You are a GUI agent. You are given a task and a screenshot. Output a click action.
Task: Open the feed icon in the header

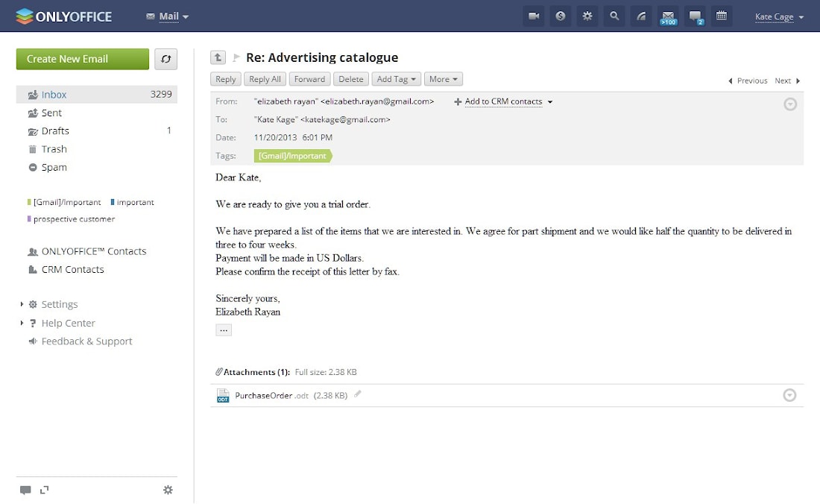tap(640, 16)
